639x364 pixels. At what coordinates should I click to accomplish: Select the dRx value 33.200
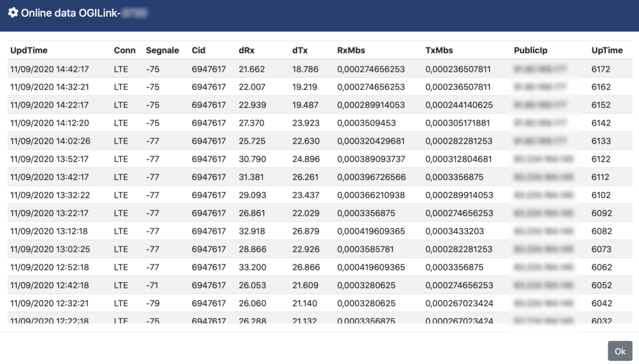tap(252, 267)
